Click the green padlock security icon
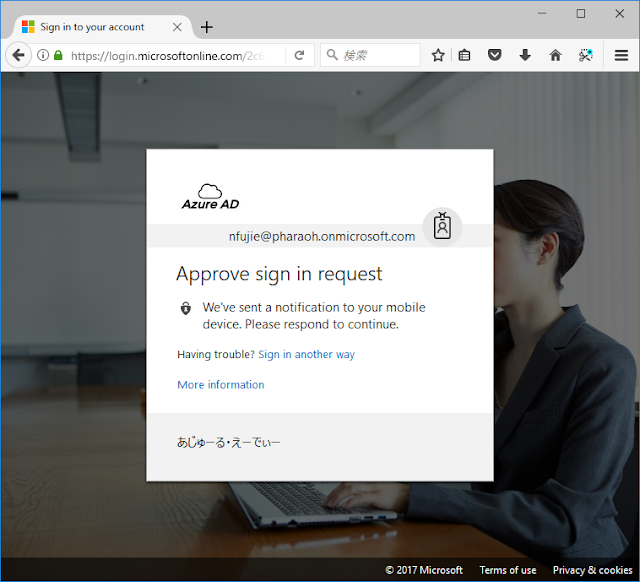Screen dimensions: 640x582 tap(58, 55)
